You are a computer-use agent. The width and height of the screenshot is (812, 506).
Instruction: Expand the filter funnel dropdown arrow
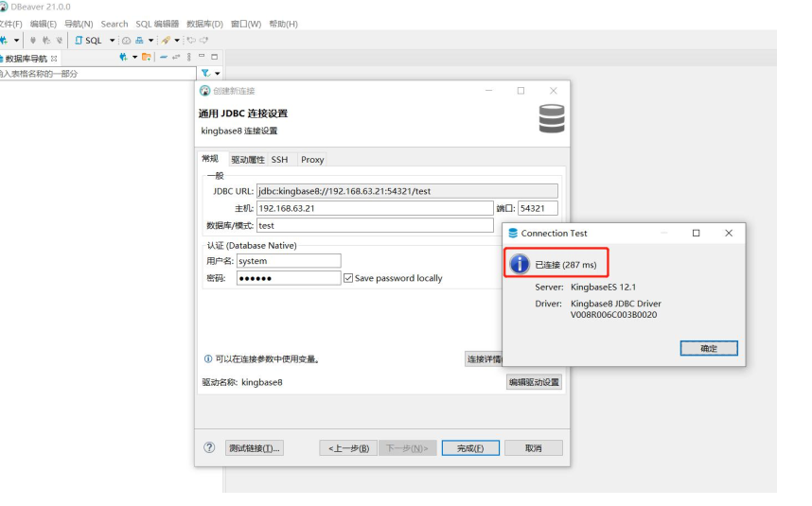click(218, 74)
